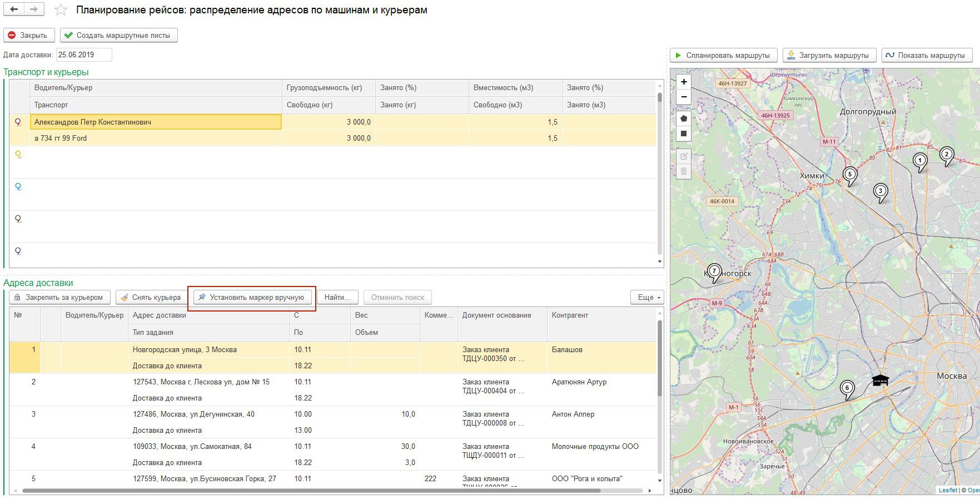Select map marker number 2
980x499 pixels.
pyautogui.click(x=947, y=156)
